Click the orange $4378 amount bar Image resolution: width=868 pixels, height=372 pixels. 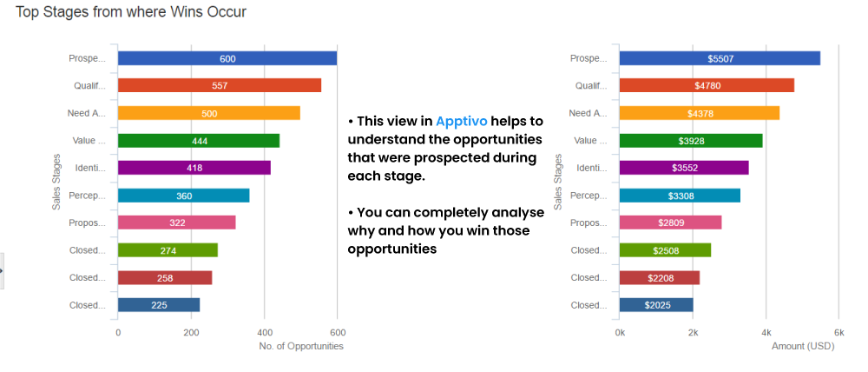(700, 113)
